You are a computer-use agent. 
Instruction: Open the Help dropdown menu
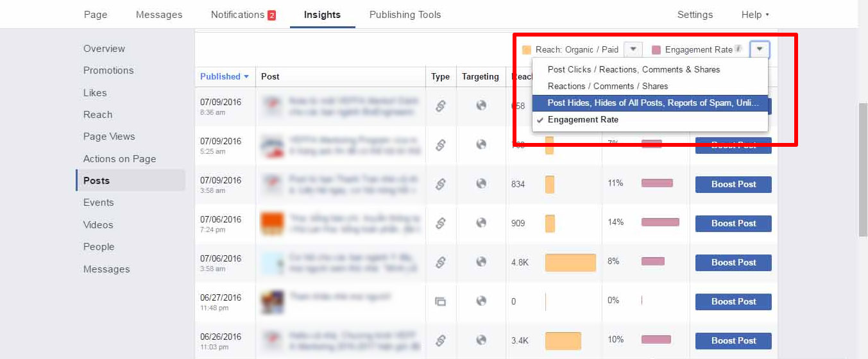(755, 15)
